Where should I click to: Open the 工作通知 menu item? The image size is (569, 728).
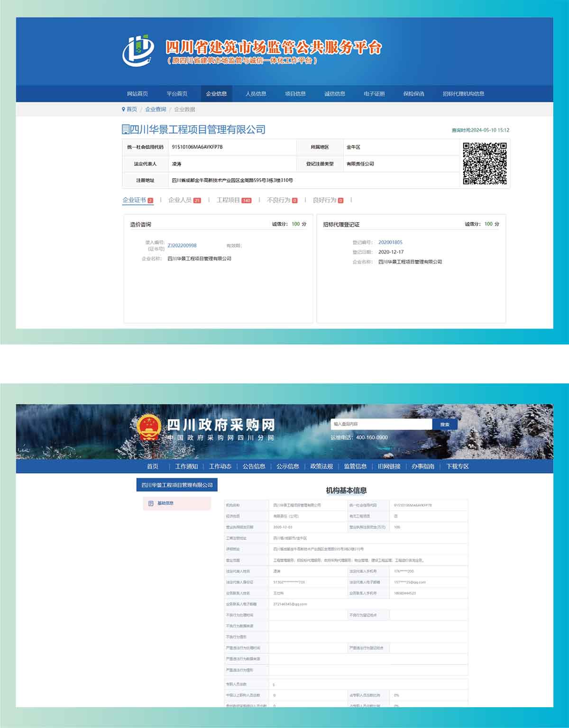186,466
